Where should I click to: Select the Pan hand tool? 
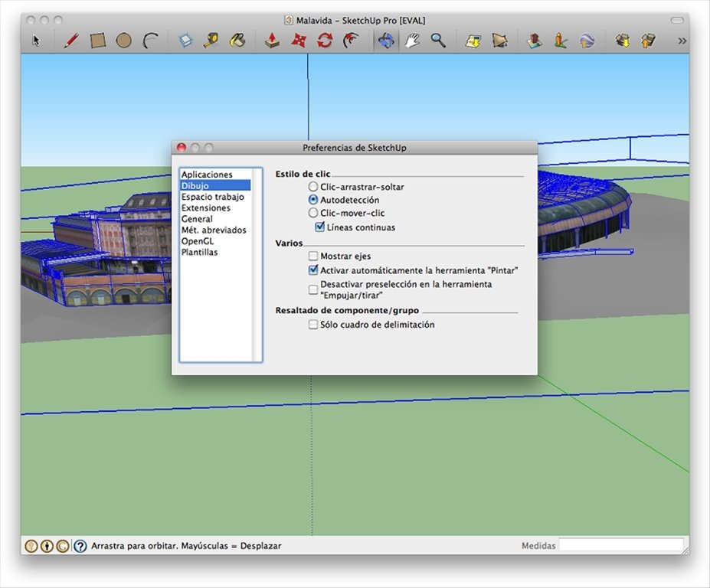411,41
